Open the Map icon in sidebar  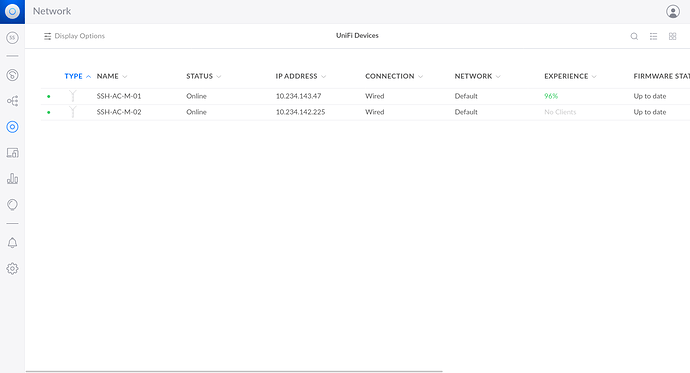tap(12, 205)
